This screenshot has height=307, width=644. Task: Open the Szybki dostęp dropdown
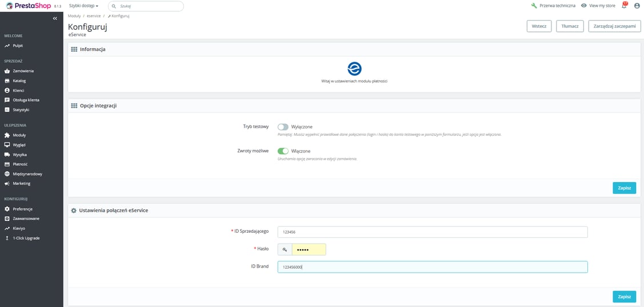(x=84, y=6)
